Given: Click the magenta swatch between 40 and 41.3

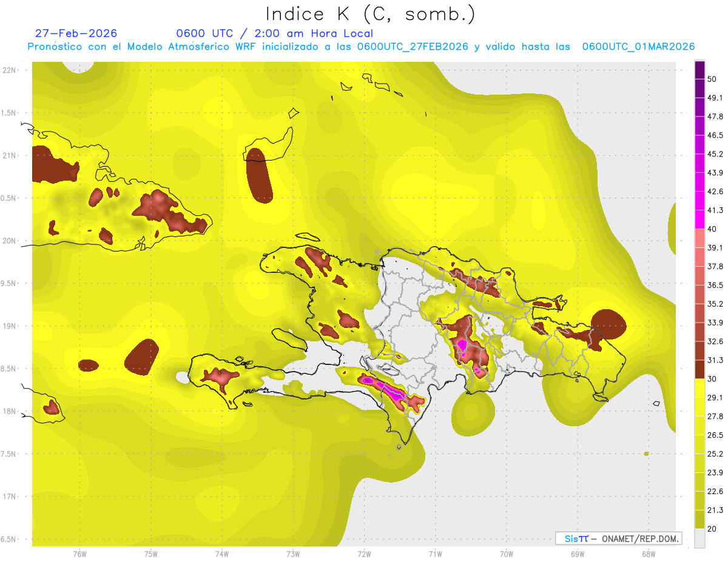Looking at the screenshot, I should tap(700, 219).
